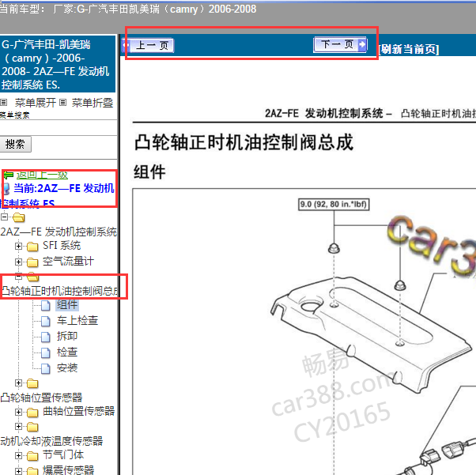Click the 菜单折叠 collapse icon
The image size is (476, 475).
point(62,102)
